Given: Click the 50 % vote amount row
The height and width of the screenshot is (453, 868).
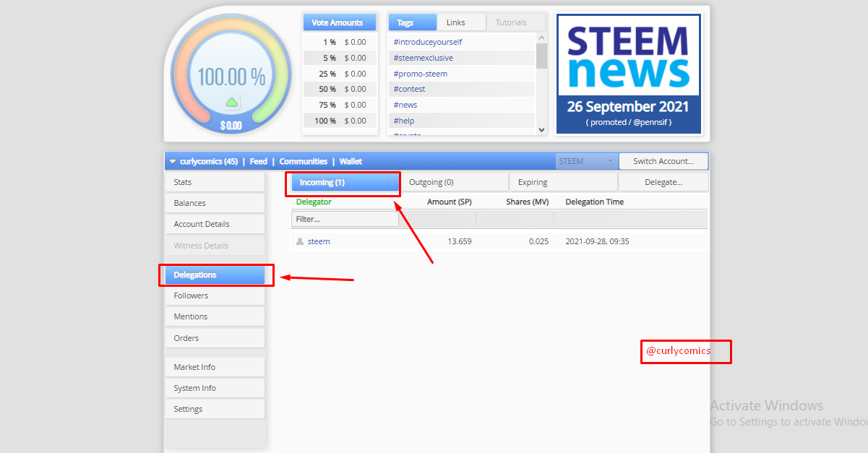Looking at the screenshot, I should click(340, 89).
